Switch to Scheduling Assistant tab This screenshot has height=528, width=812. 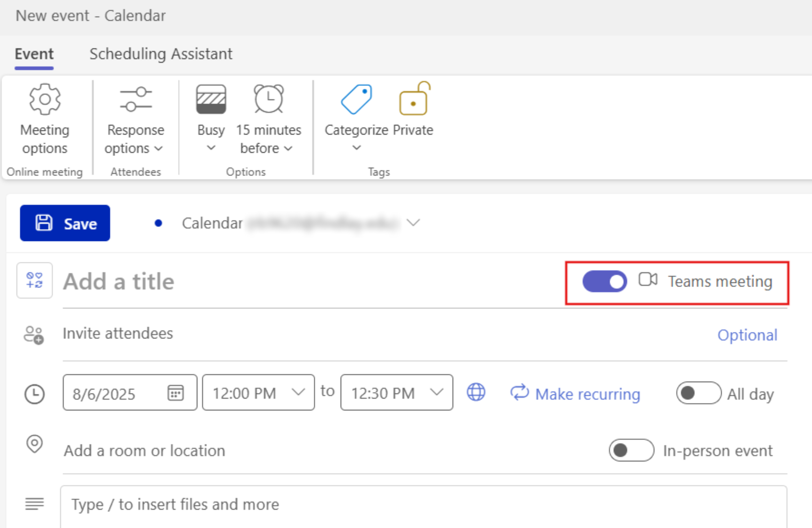(x=161, y=54)
